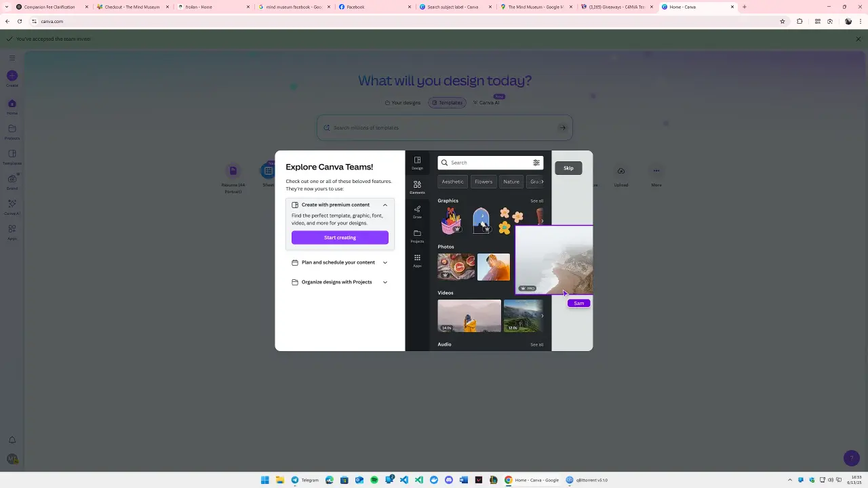Open Visual Studio Code from taskbar
The width and height of the screenshot is (868, 488).
pyautogui.click(x=404, y=480)
